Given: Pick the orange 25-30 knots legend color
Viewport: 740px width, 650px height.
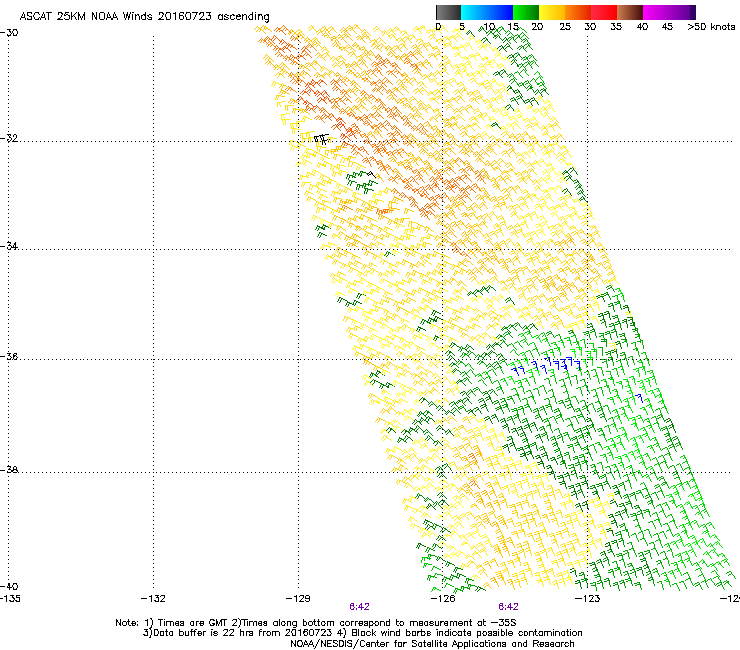Looking at the screenshot, I should [x=578, y=12].
